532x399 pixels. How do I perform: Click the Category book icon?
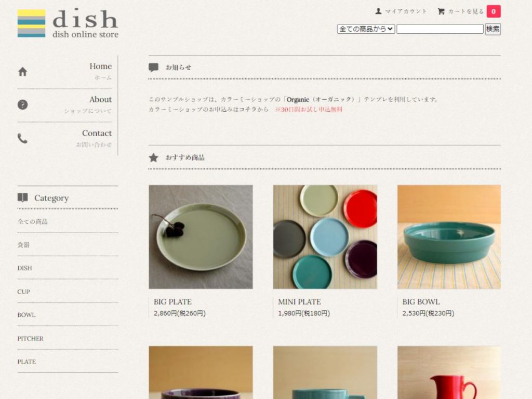22,197
